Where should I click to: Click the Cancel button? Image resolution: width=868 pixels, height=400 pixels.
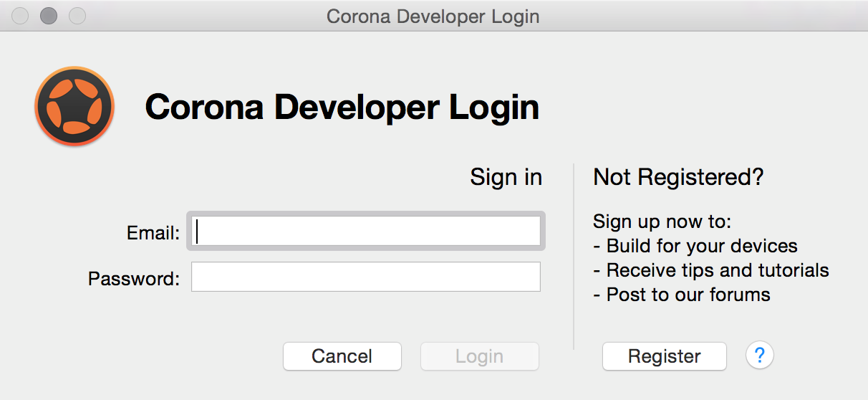pyautogui.click(x=342, y=356)
